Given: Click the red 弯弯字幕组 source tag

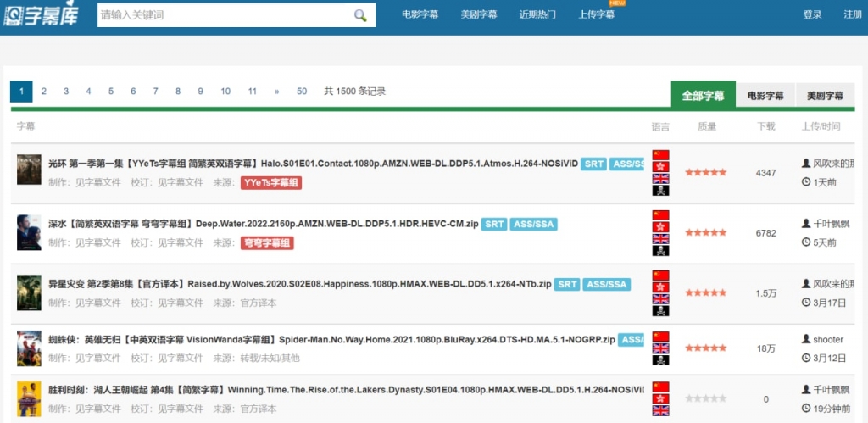Looking at the screenshot, I should pos(267,243).
